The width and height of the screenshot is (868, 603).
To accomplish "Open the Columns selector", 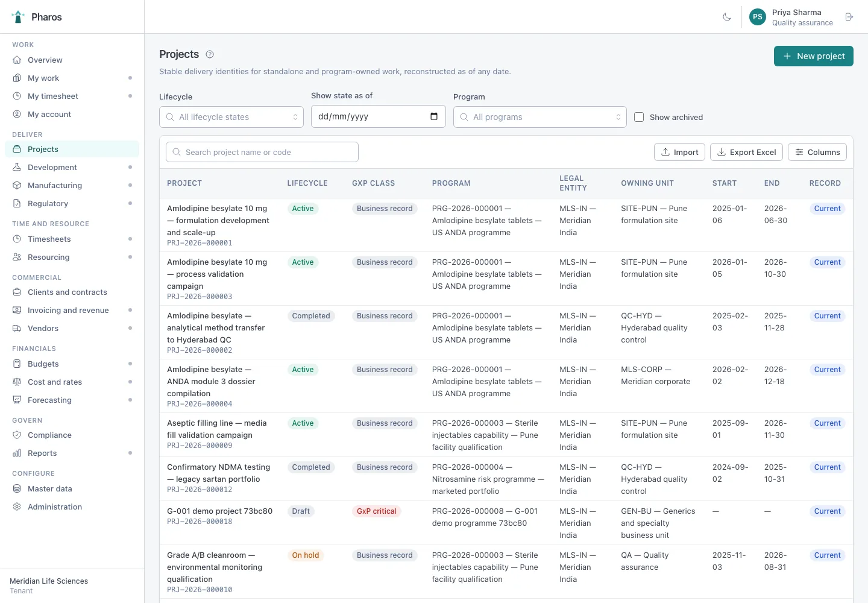I will coord(817,152).
